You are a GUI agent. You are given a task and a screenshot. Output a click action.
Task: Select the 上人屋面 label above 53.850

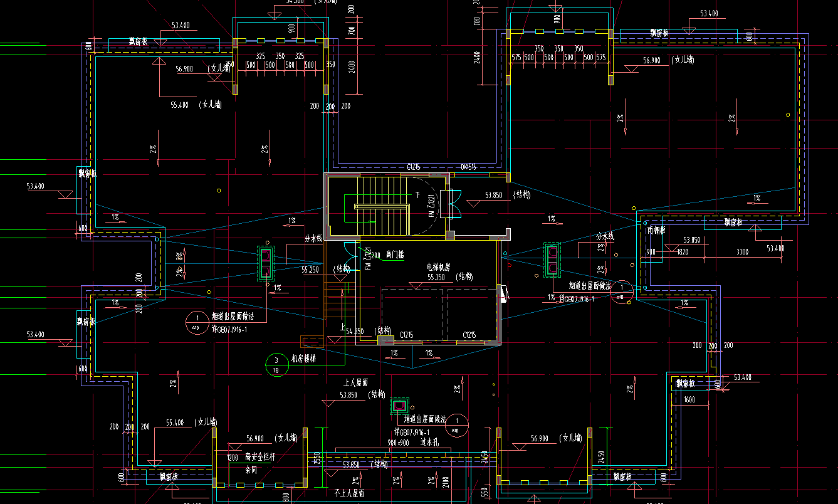[x=355, y=382]
